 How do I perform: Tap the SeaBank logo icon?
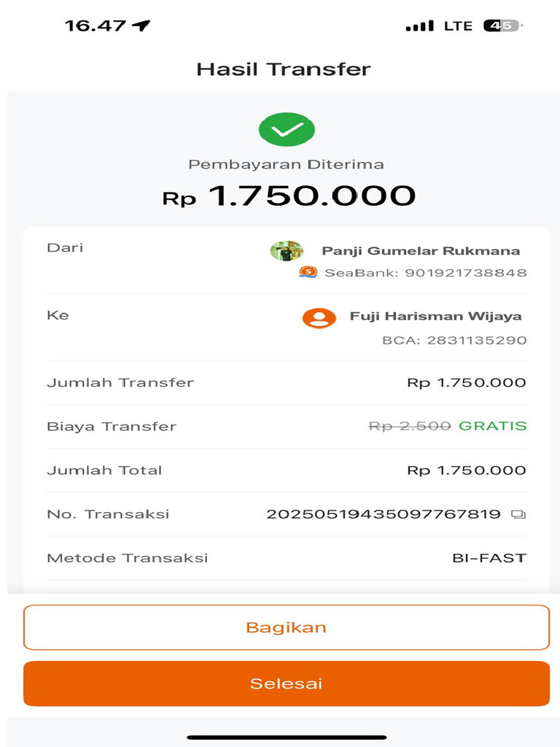click(308, 273)
